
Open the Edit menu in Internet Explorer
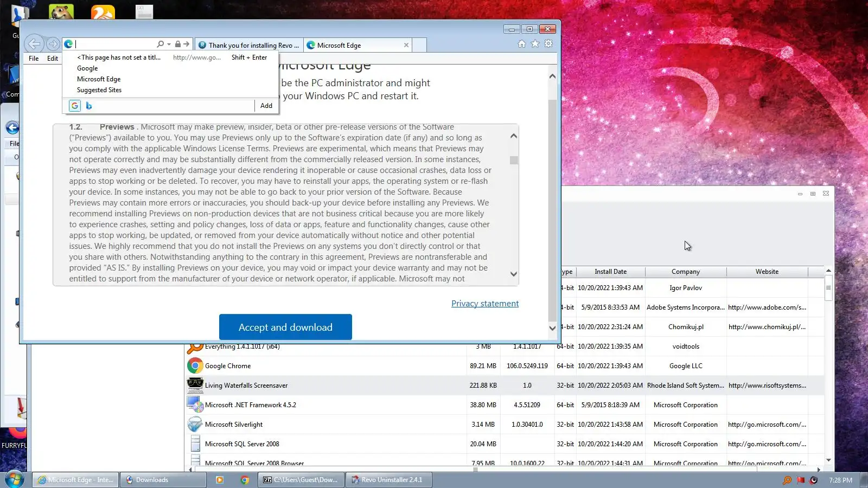click(x=53, y=59)
